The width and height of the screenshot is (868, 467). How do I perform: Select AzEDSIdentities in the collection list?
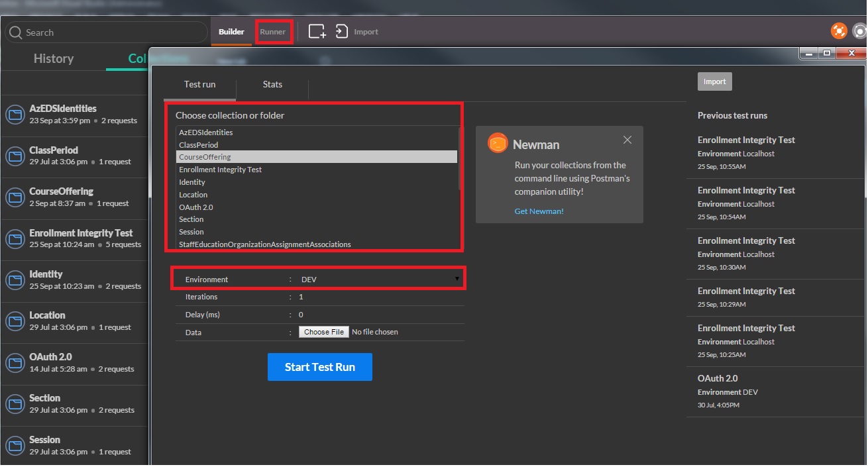coord(317,132)
